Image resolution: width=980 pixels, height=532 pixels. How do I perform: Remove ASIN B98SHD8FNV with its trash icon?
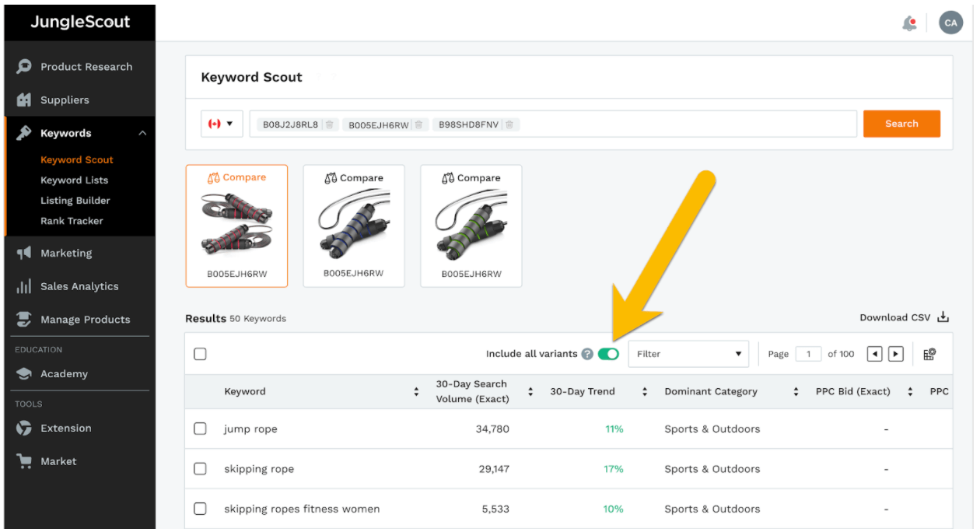(x=509, y=124)
